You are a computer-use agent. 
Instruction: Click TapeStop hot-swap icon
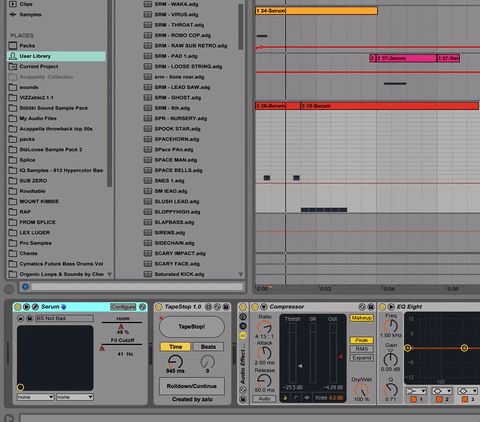(217, 307)
